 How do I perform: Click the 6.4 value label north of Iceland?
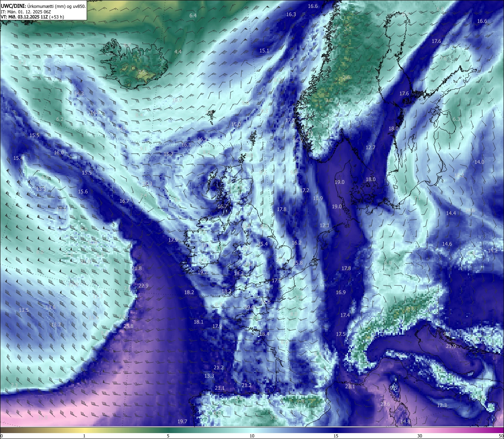pos(193,15)
